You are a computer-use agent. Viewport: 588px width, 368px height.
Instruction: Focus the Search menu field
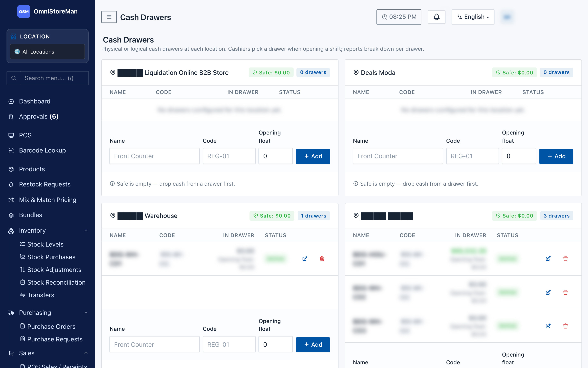pyautogui.click(x=47, y=78)
